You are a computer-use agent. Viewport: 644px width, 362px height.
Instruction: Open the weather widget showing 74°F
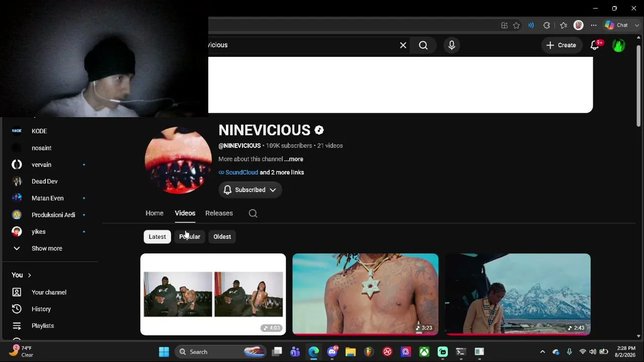coord(21,351)
